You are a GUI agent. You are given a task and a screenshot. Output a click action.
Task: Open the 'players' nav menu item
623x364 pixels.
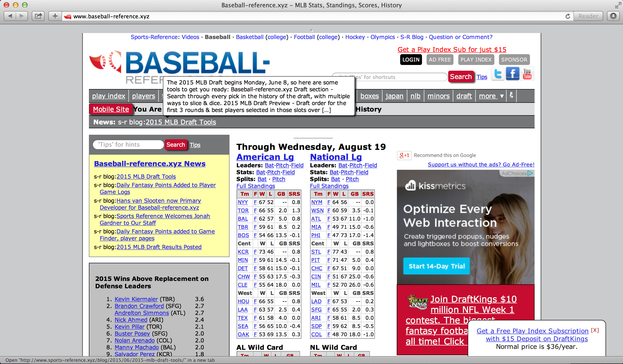click(x=143, y=96)
